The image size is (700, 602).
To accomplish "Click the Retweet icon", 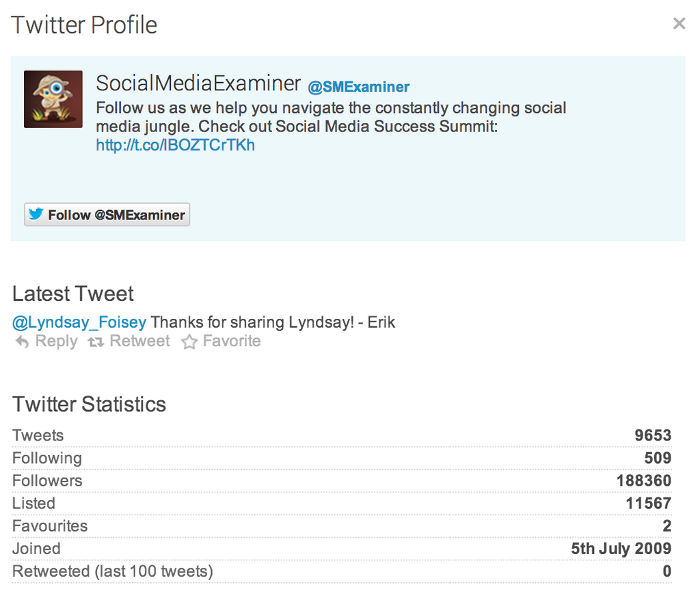I will click(x=96, y=341).
